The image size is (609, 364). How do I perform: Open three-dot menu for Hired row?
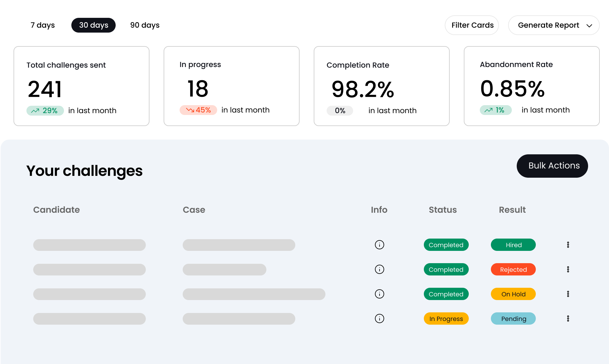tap(568, 245)
